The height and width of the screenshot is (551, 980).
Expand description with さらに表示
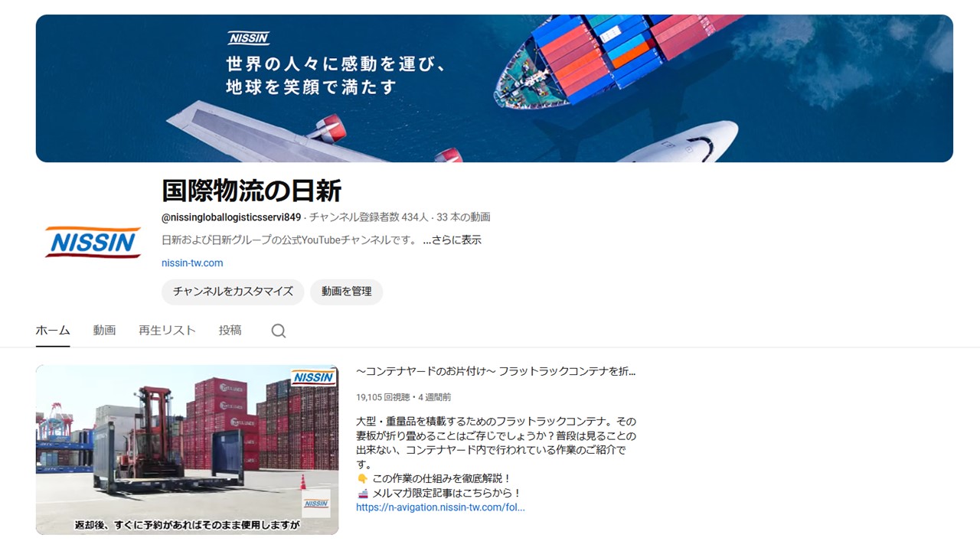point(452,240)
